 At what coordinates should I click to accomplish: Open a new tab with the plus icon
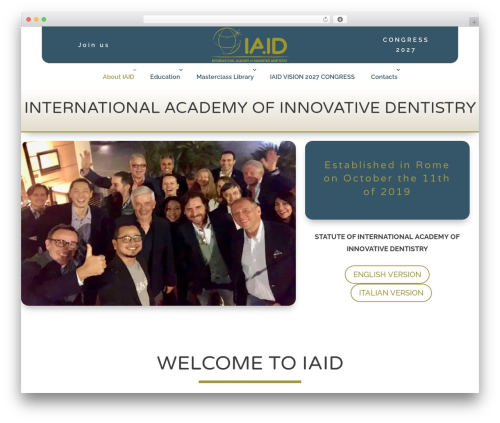point(474,22)
